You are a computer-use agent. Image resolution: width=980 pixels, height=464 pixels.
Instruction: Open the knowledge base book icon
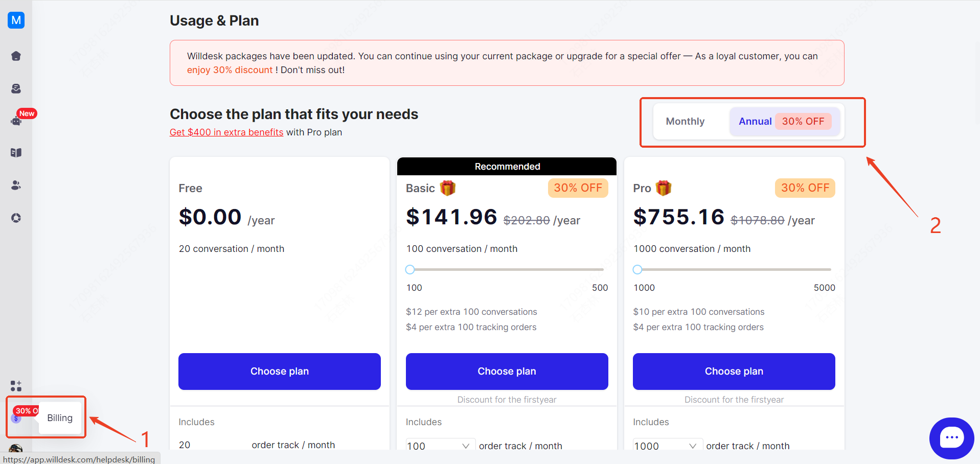coord(16,153)
